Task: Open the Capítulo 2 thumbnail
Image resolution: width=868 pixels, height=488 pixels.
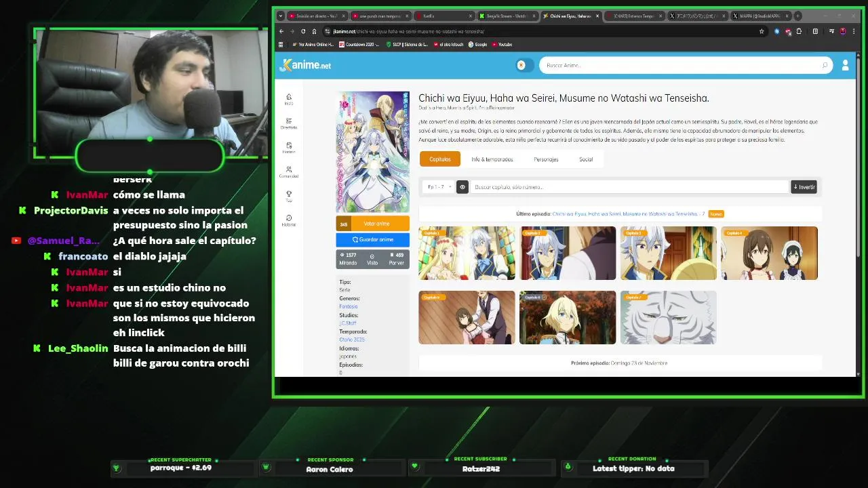Action: 568,253
